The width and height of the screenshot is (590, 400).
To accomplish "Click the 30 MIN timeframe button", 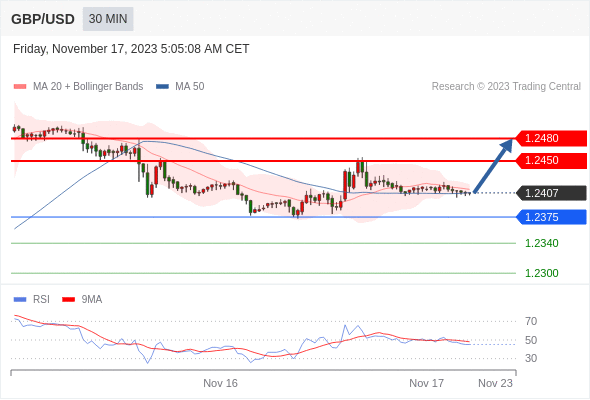I will point(108,19).
